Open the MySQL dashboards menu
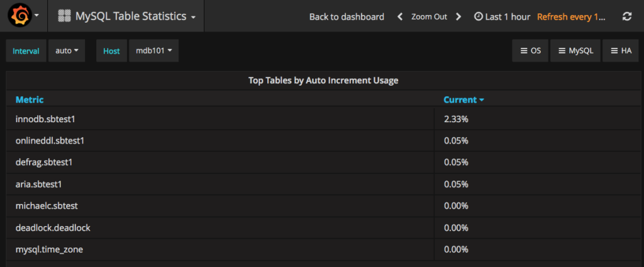 [575, 51]
